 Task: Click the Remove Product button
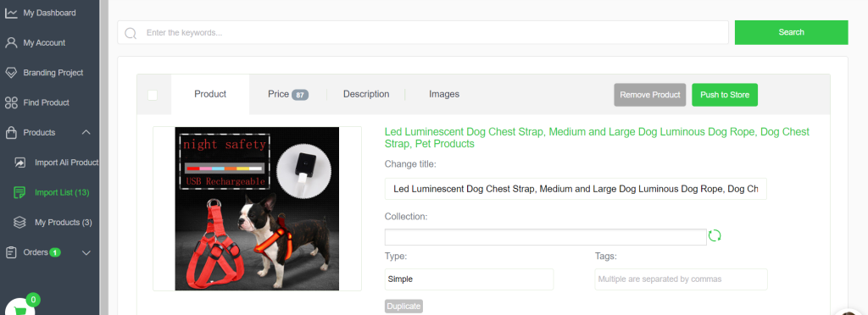tap(650, 95)
